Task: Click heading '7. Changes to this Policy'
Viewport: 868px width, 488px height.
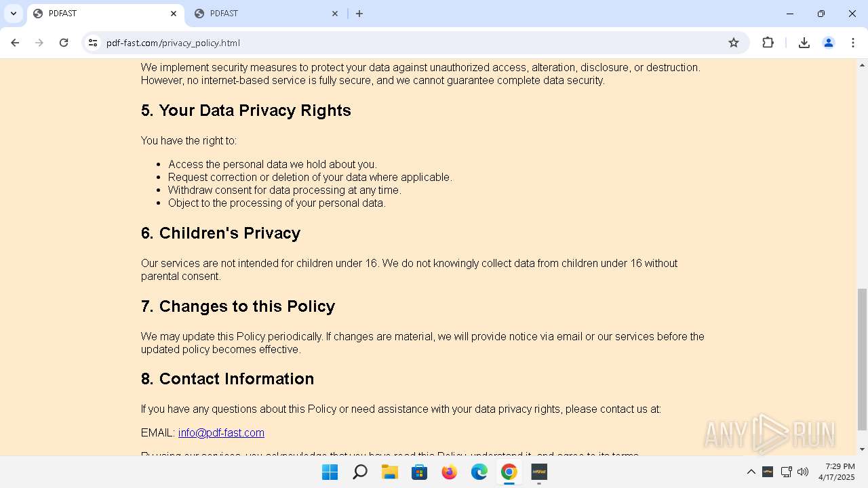Action: pos(238,306)
